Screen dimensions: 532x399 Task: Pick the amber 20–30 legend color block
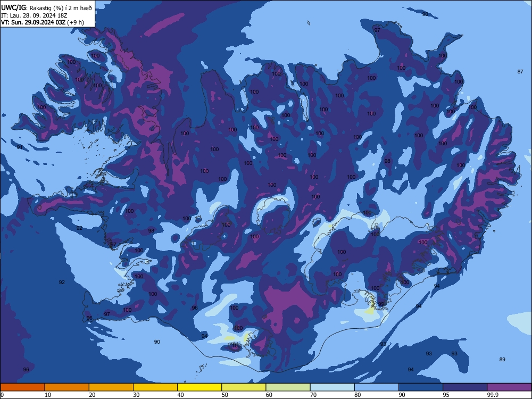pos(111,387)
